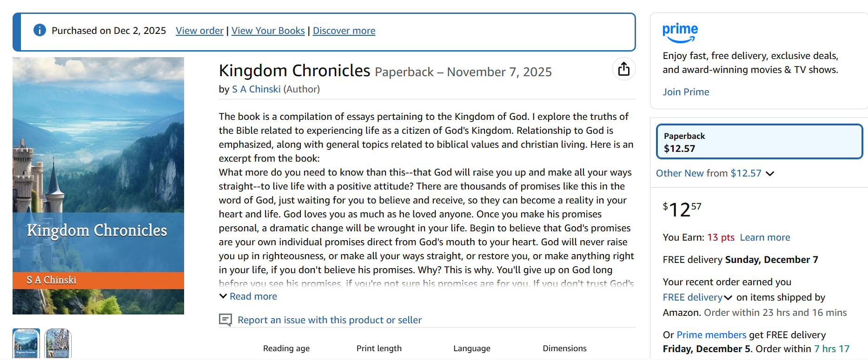
Task: Open View Your Books link
Action: (x=268, y=31)
